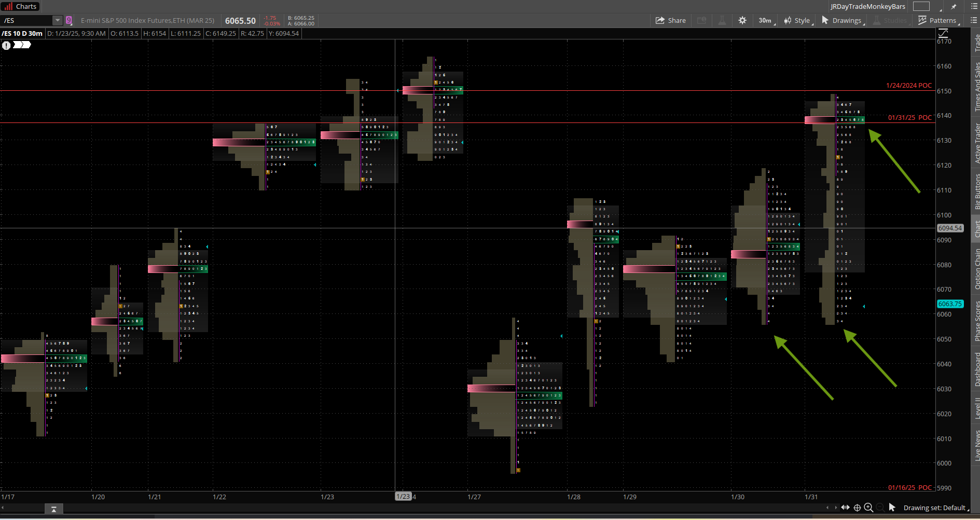This screenshot has width=980, height=520.
Task: Click price axis settings icon at top
Action: (943, 33)
